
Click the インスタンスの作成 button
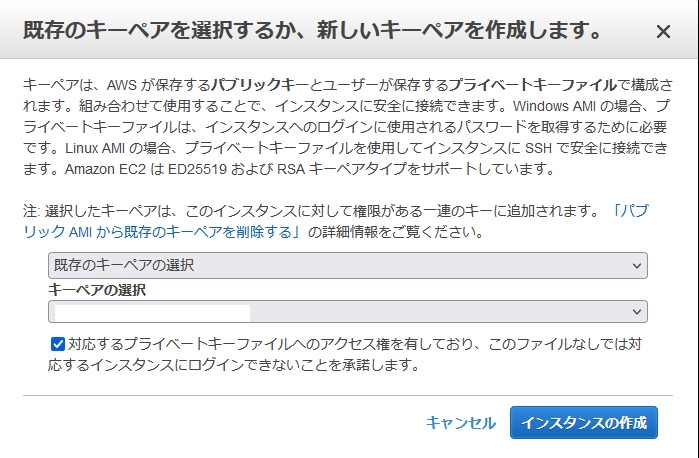[584, 422]
